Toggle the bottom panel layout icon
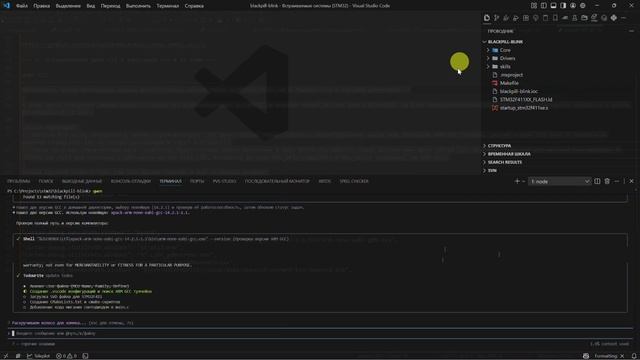The height and width of the screenshot is (360, 640). tap(553, 6)
